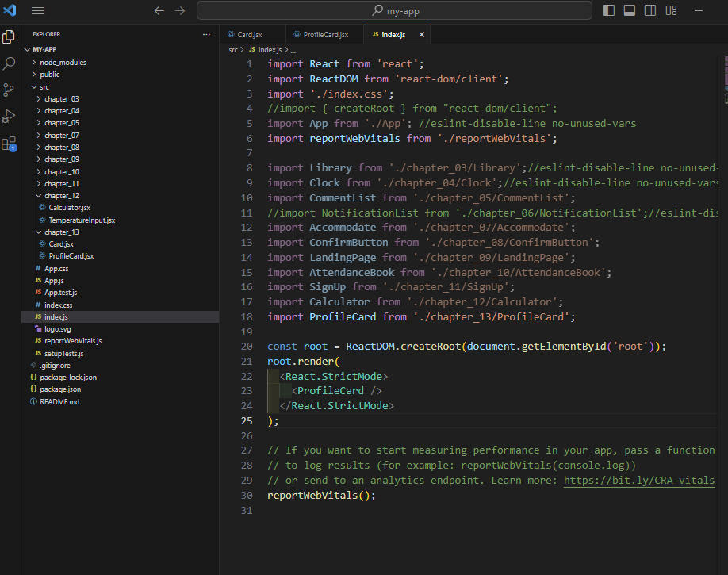
Task: Open the hamburger application menu
Action: click(x=38, y=10)
